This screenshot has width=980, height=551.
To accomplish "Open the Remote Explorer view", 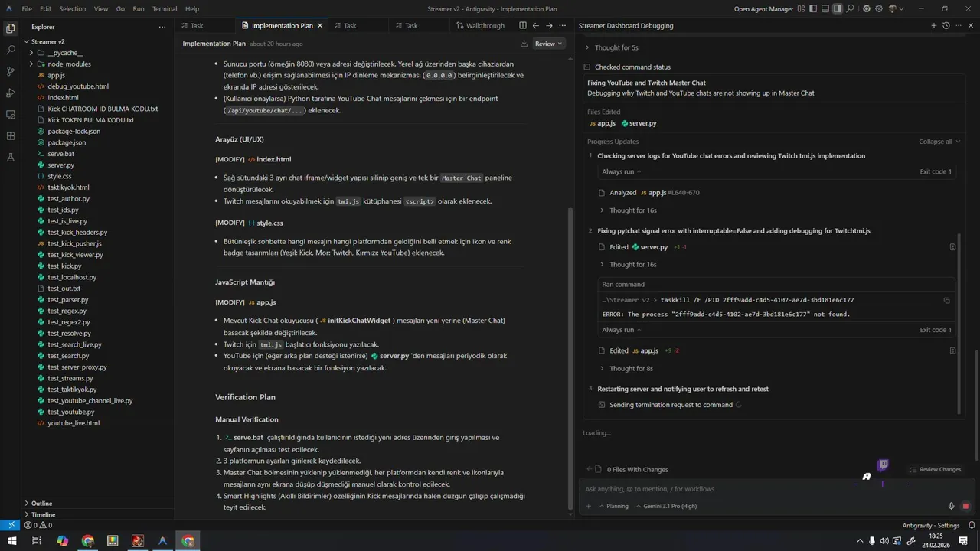I will coord(11,114).
